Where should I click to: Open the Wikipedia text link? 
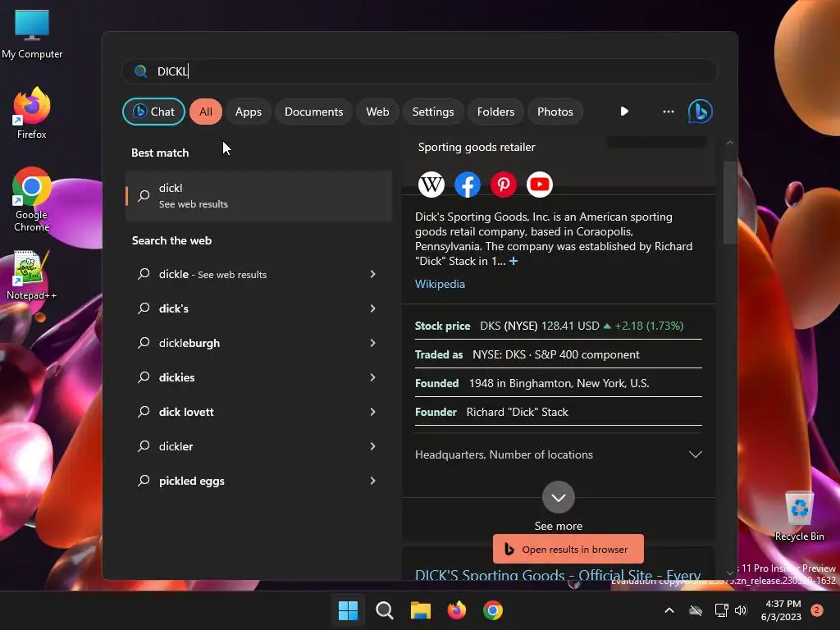coord(440,284)
